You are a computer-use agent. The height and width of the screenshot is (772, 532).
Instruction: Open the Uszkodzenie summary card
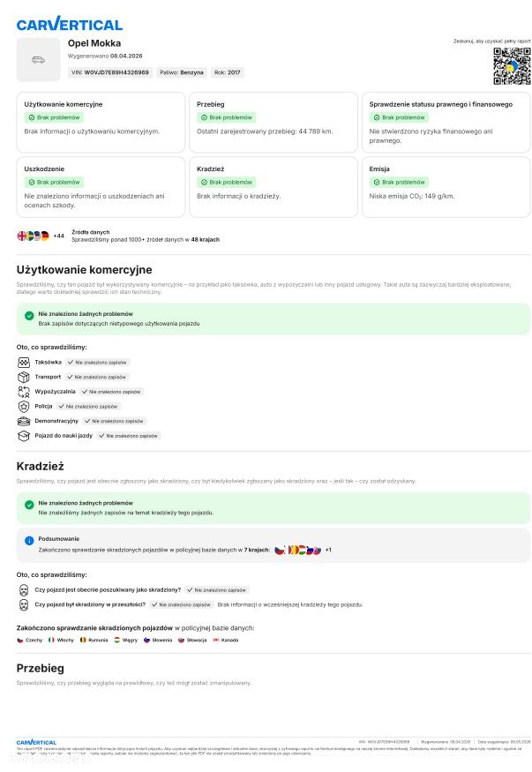(101, 186)
